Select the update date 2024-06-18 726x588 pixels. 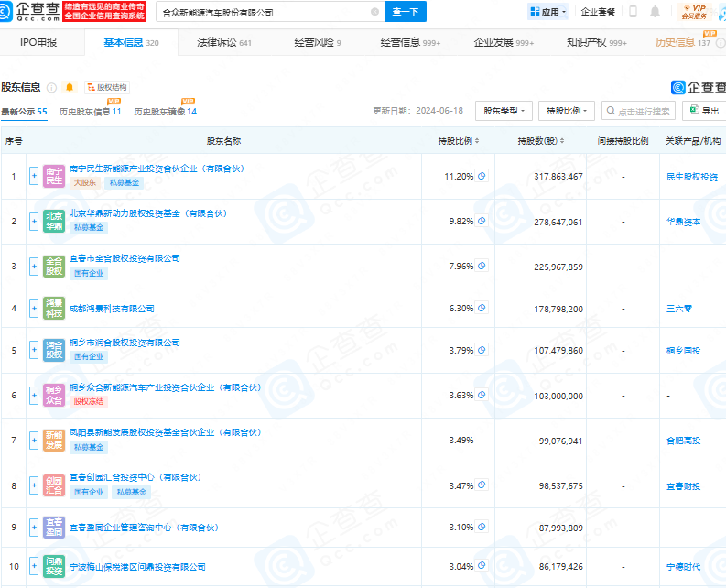(439, 111)
